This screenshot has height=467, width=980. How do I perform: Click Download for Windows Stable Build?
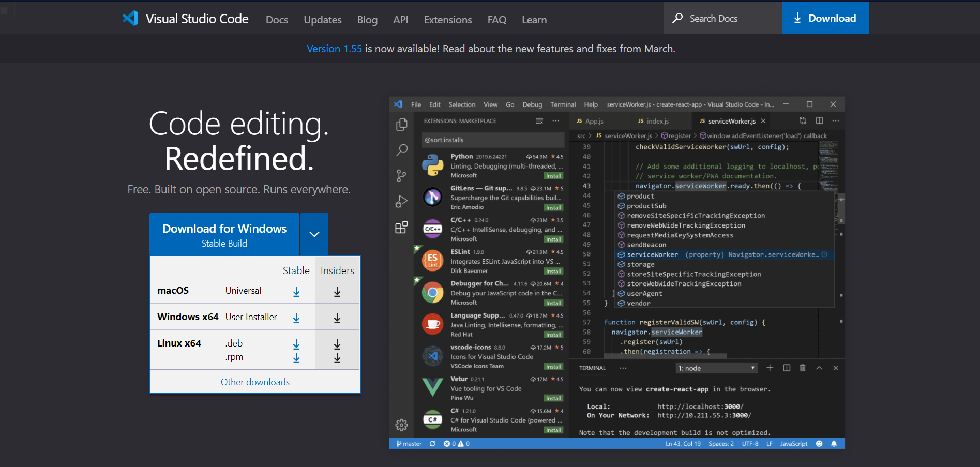point(224,234)
